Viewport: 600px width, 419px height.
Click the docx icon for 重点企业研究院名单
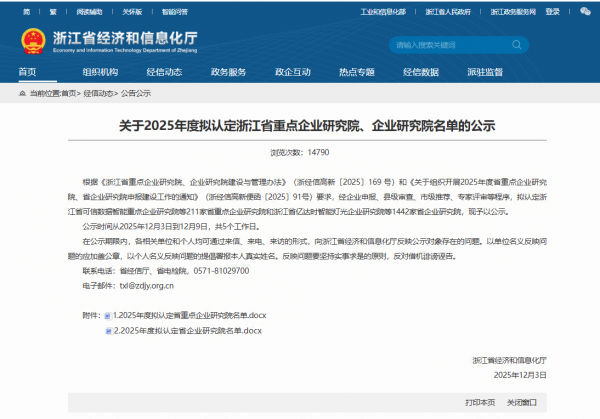point(107,315)
